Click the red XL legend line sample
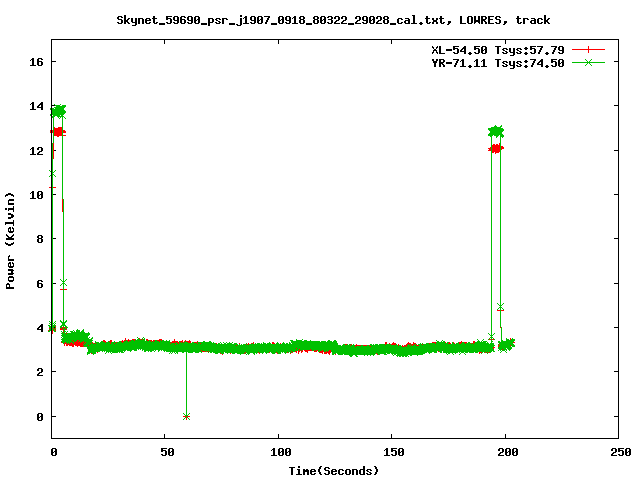This screenshot has height=480, width=640. [x=588, y=50]
